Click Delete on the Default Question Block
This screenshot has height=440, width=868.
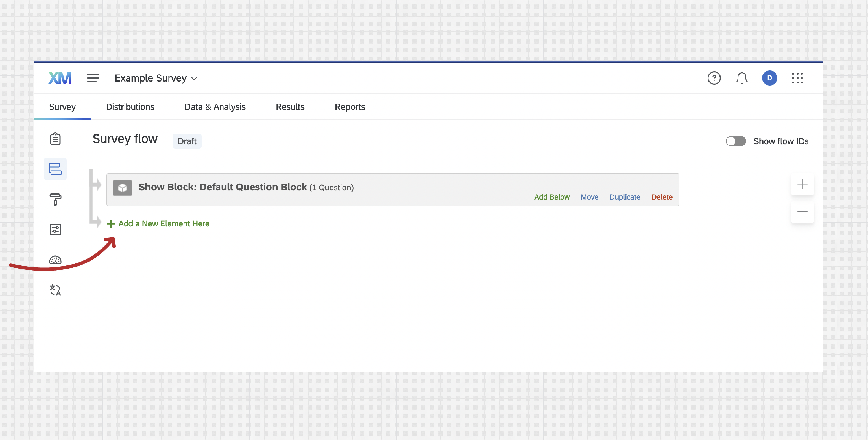(662, 197)
